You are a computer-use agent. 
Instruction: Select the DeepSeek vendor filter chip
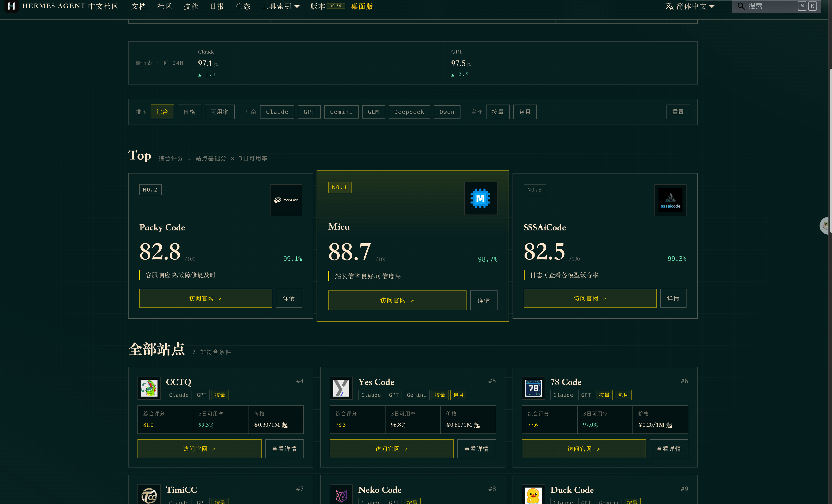[x=409, y=112]
